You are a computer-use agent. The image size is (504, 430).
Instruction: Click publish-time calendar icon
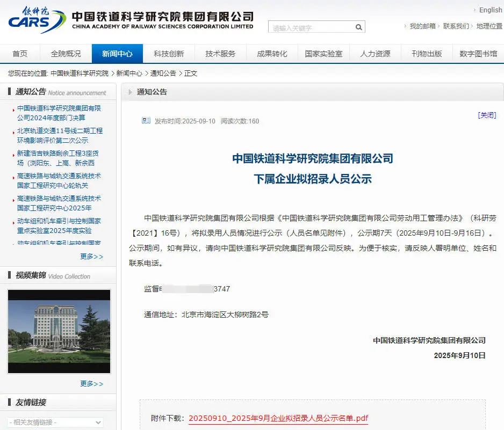tap(146, 121)
